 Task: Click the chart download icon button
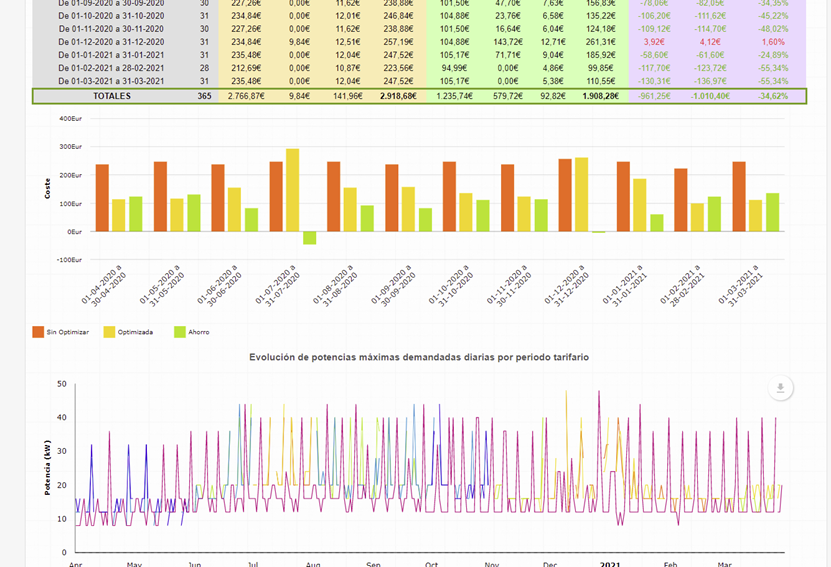tap(780, 388)
